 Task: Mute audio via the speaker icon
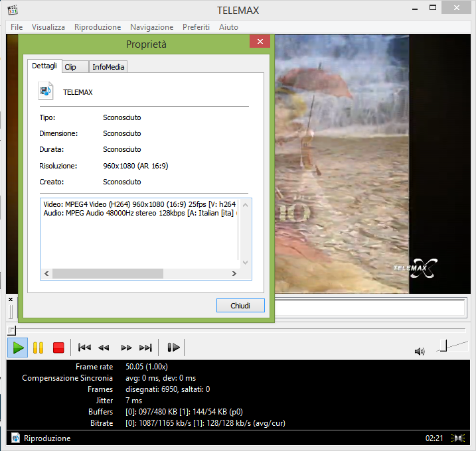pyautogui.click(x=420, y=352)
